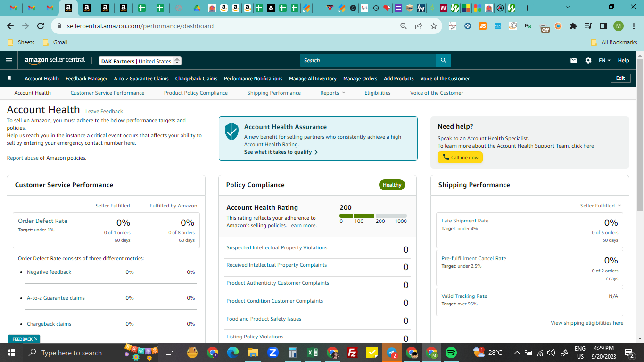Open the Chrome extensions puzzle icon
Viewport: 644px width, 362px height.
573,26
